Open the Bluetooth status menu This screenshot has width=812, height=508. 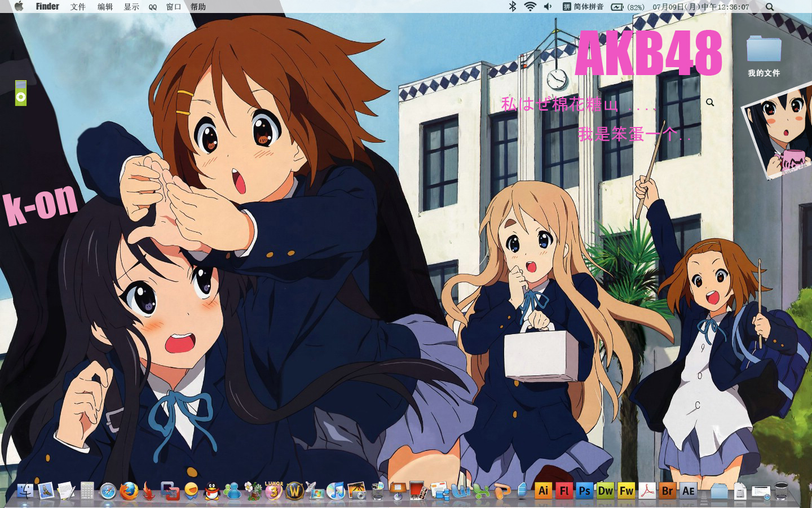click(x=513, y=6)
